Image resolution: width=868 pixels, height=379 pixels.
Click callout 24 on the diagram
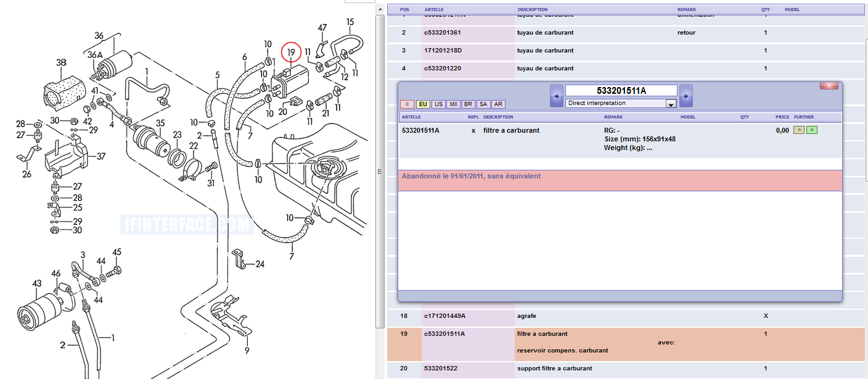point(260,264)
